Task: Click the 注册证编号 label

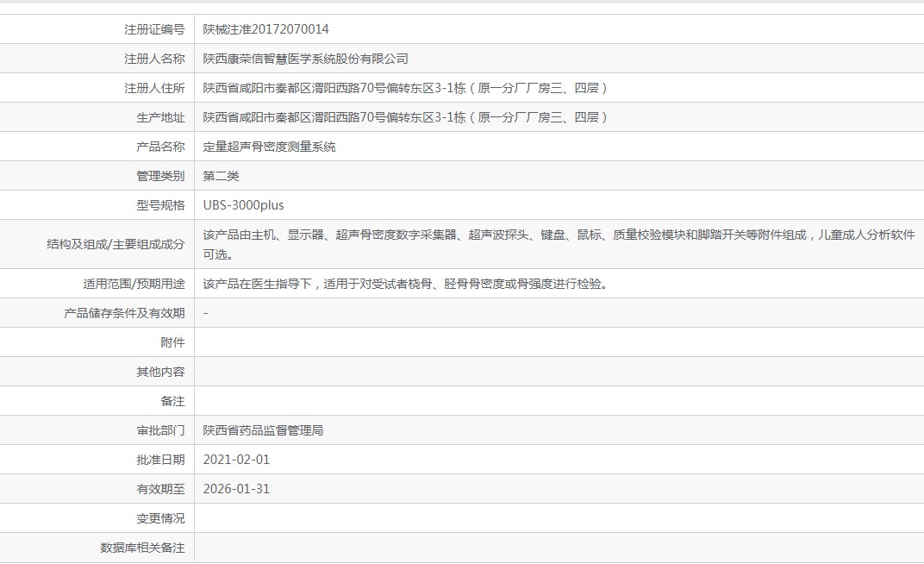Action: point(154,29)
